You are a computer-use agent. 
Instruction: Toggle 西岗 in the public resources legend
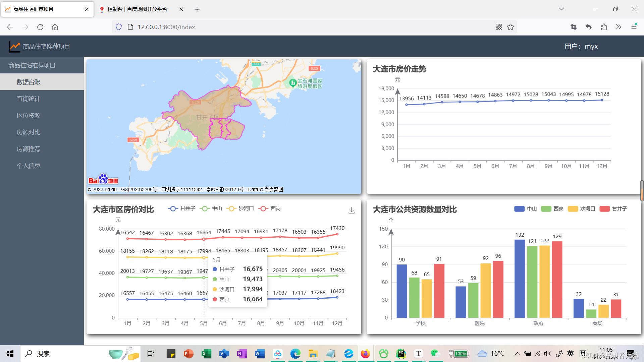coord(552,209)
